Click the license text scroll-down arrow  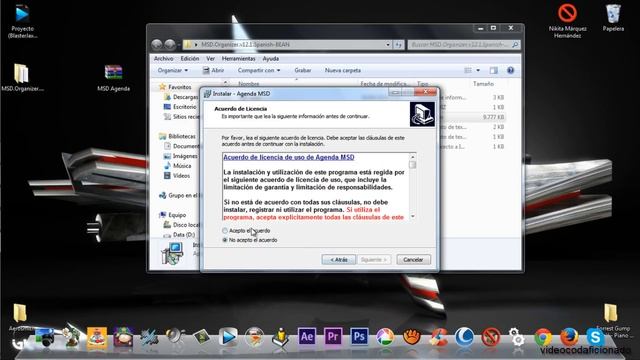[x=413, y=216]
